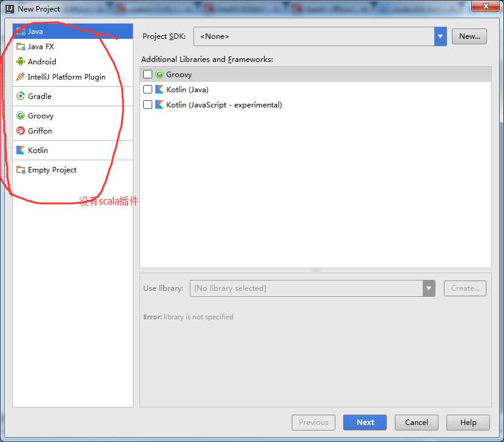The height and width of the screenshot is (442, 504).
Task: Select Groovy project type in left list
Action: 73,115
